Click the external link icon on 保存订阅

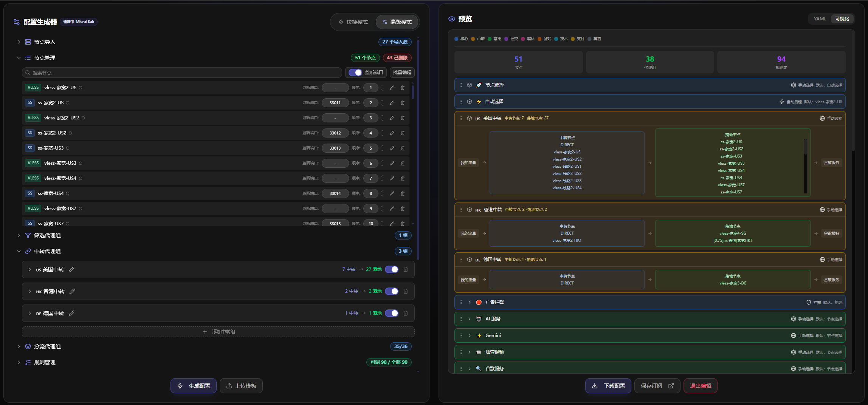click(x=671, y=386)
